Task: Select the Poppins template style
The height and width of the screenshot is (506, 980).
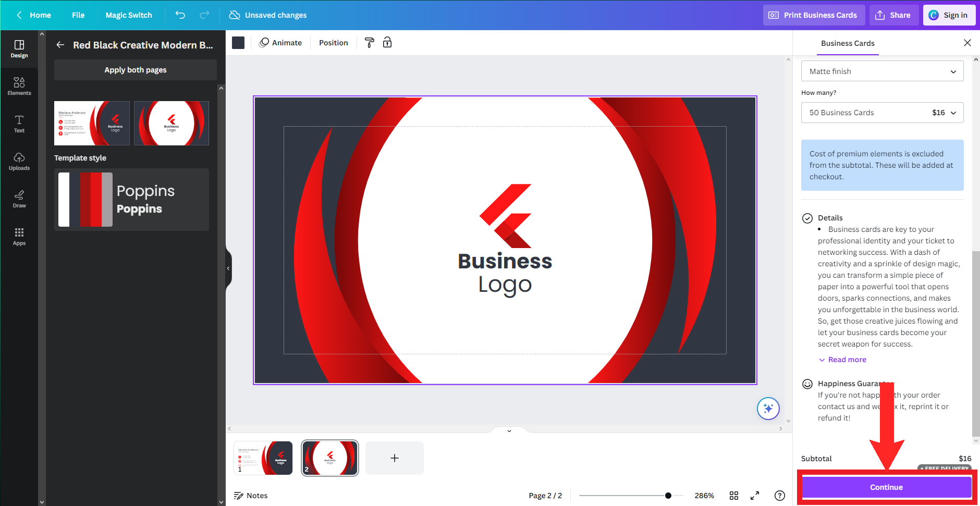Action: [131, 200]
